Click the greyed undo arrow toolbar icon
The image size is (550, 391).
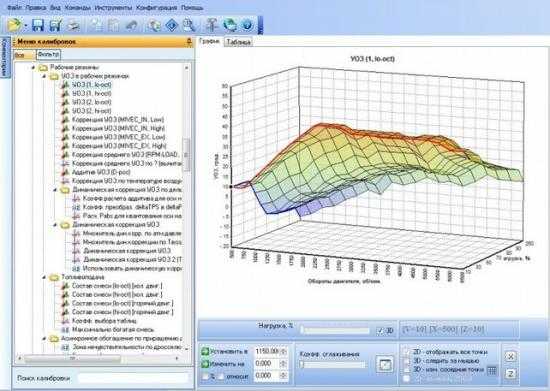click(x=132, y=25)
